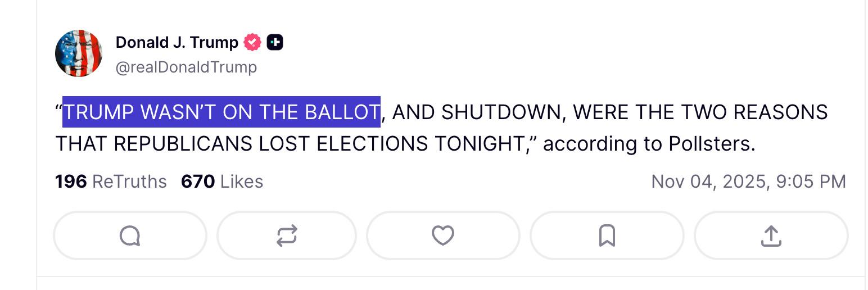ReTruth this post using the arrows icon

[x=287, y=235]
